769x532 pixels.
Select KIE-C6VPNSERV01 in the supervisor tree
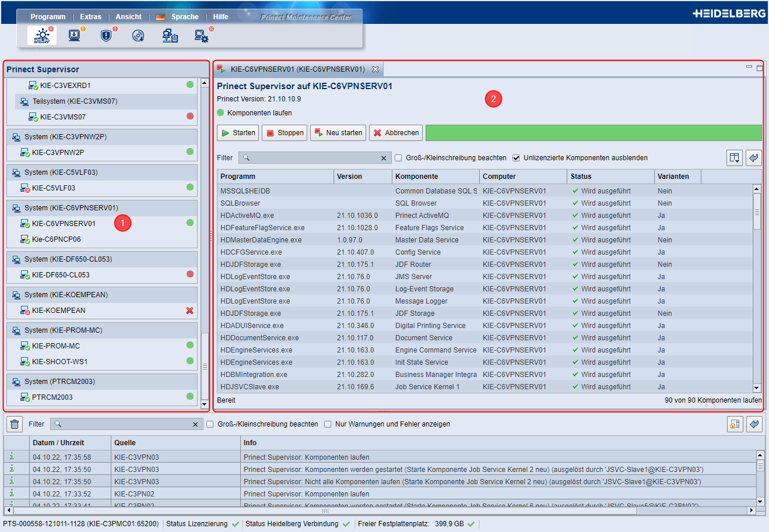click(64, 224)
